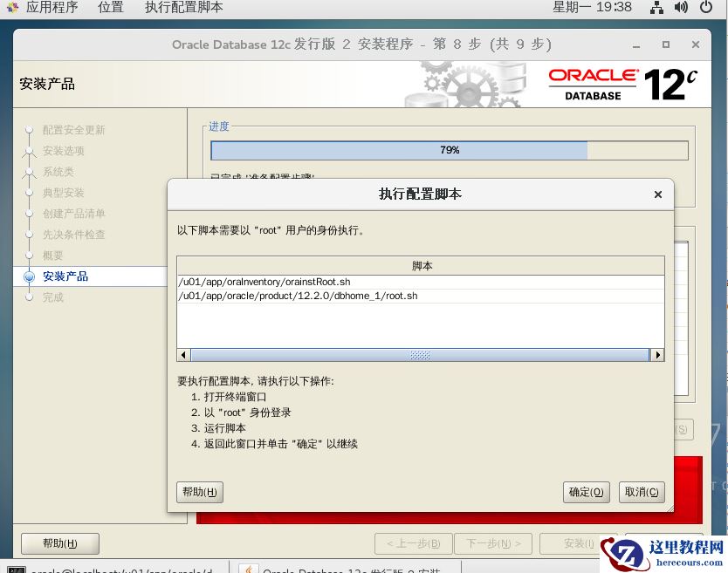Viewport: 728px width, 573px height.
Task: Select 系统类 step in sidebar
Action: tap(58, 172)
